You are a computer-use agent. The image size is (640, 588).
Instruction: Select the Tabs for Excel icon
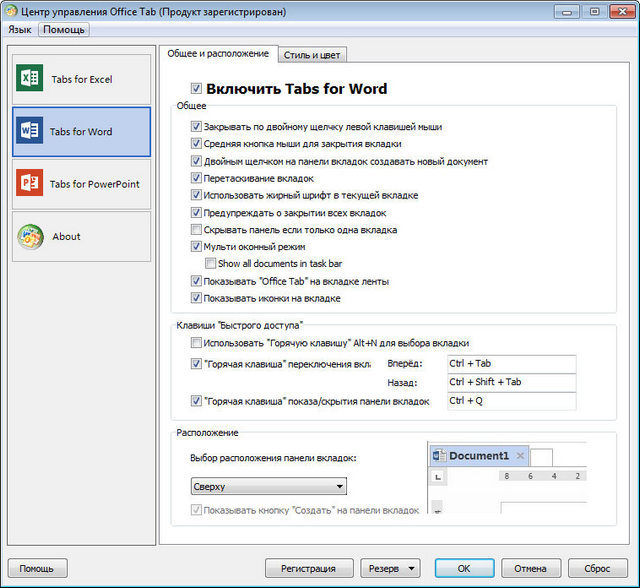point(30,79)
